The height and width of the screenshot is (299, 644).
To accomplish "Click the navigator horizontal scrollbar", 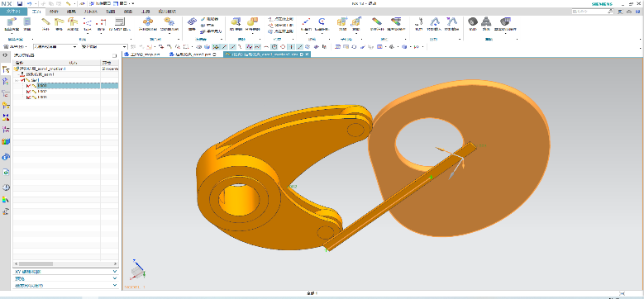I will (65, 263).
